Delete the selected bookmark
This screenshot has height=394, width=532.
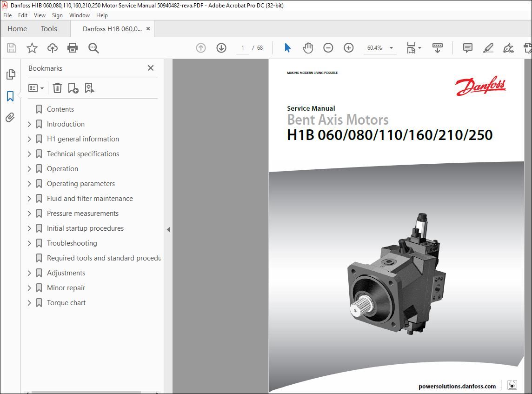click(x=57, y=88)
